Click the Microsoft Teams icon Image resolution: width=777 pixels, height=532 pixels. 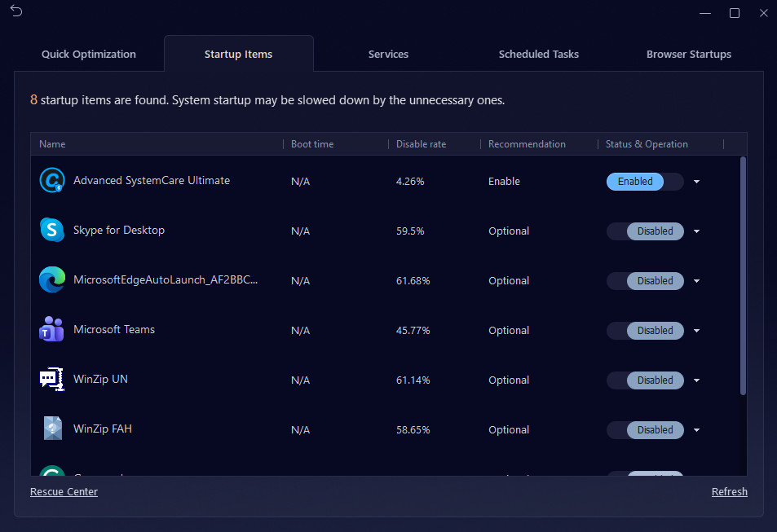[51, 329]
